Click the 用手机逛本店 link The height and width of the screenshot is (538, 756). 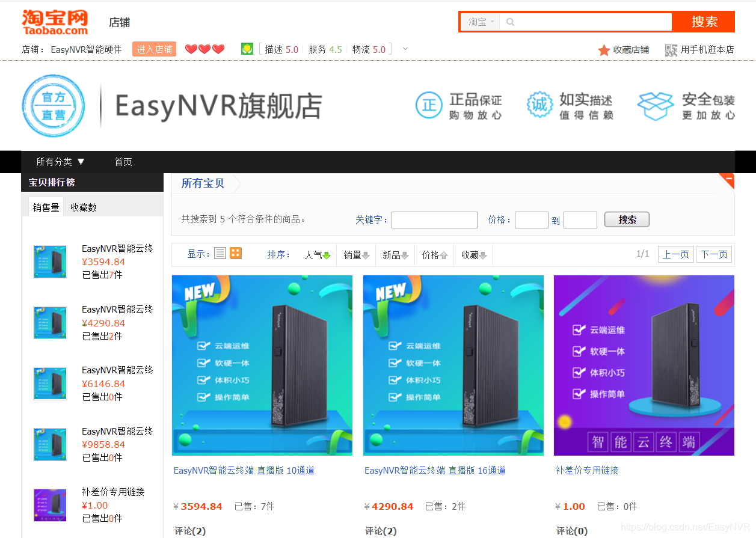tap(707, 50)
